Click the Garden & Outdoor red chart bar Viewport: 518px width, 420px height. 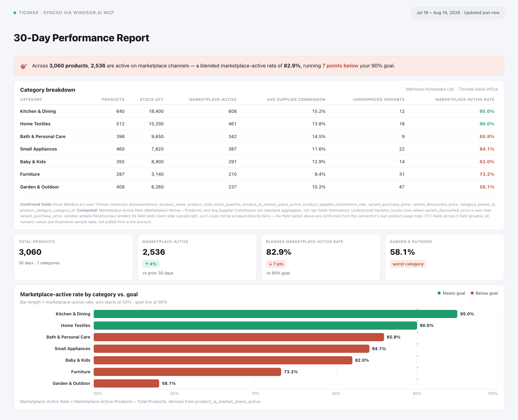pos(126,383)
